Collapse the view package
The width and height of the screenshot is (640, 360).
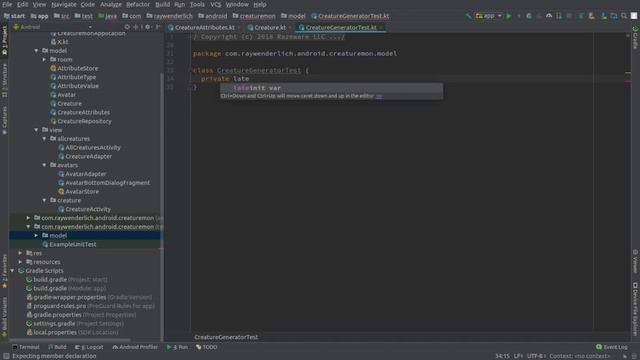point(36,130)
